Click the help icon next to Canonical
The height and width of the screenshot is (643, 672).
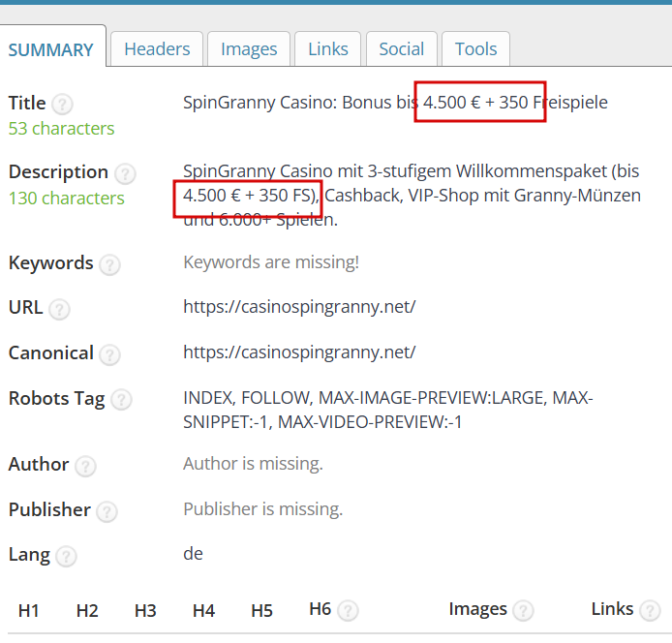coord(109,355)
